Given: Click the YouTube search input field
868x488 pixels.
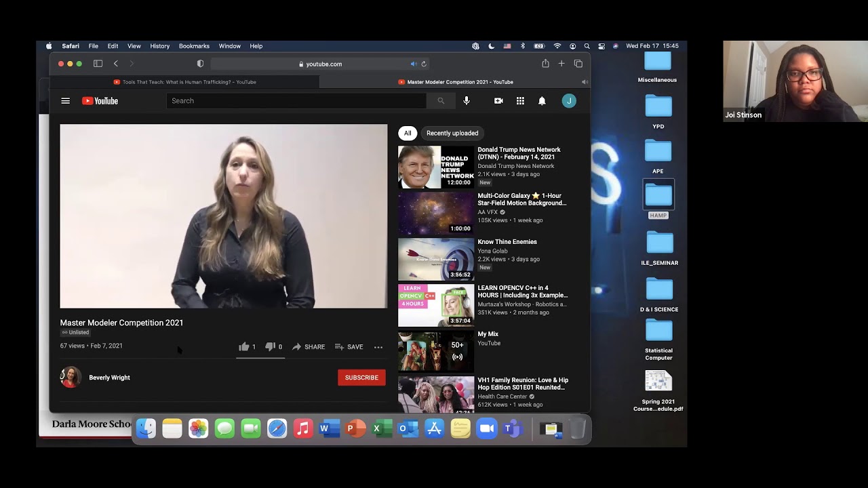Looking at the screenshot, I should tap(296, 101).
